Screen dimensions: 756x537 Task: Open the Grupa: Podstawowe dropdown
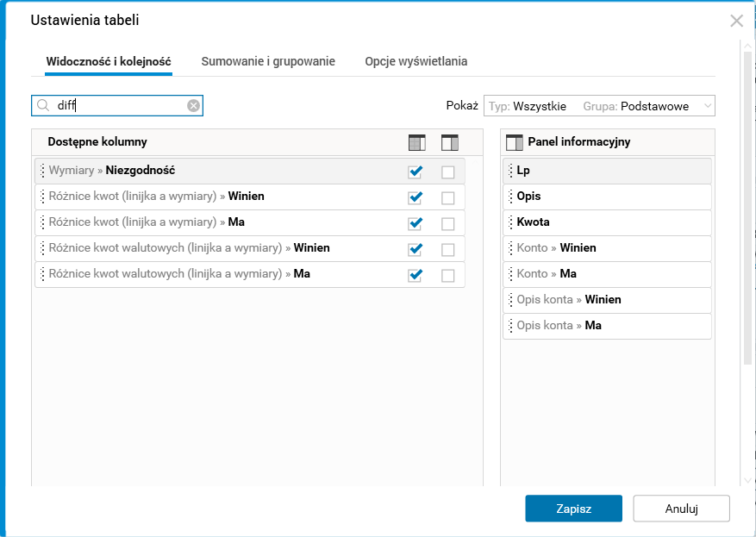click(x=635, y=106)
